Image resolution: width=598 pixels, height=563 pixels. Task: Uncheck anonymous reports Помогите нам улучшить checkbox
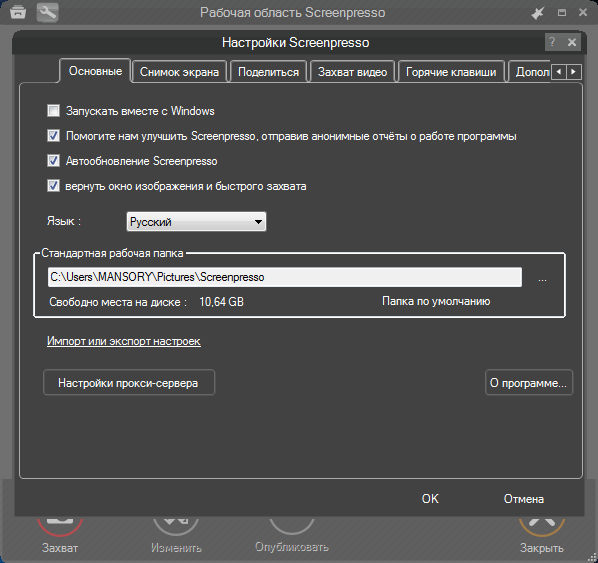click(x=53, y=136)
